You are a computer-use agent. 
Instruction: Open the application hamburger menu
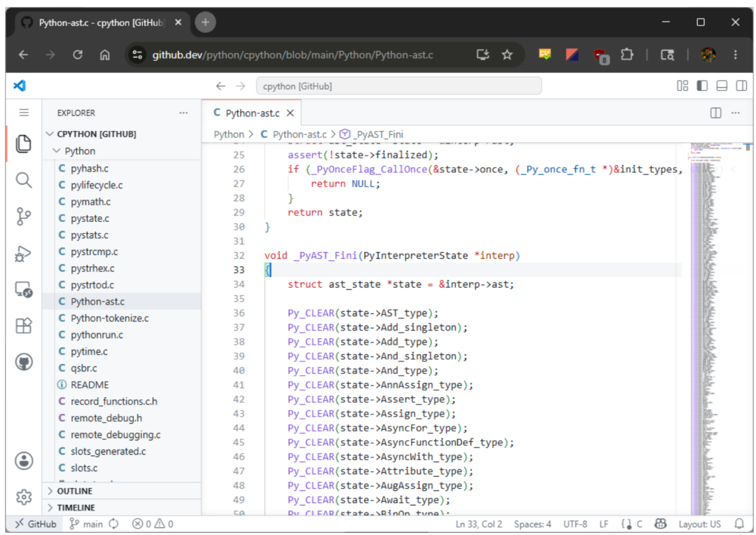24,113
